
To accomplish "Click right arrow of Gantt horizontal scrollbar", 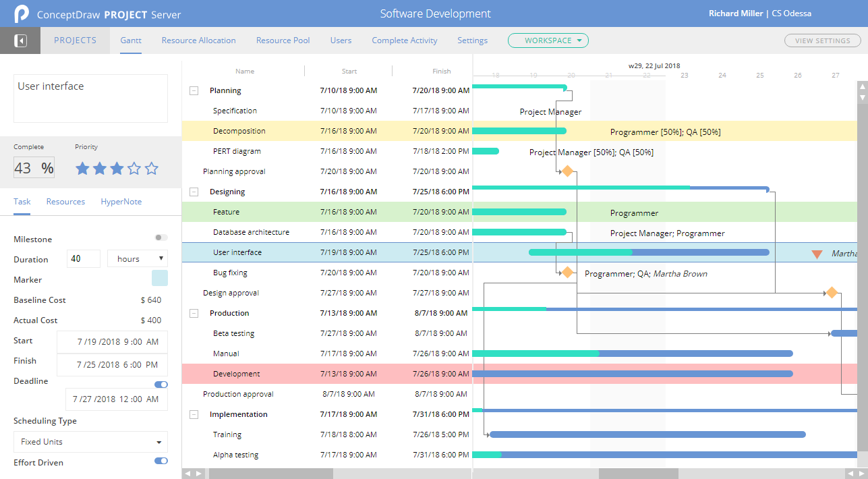I will coord(861,474).
